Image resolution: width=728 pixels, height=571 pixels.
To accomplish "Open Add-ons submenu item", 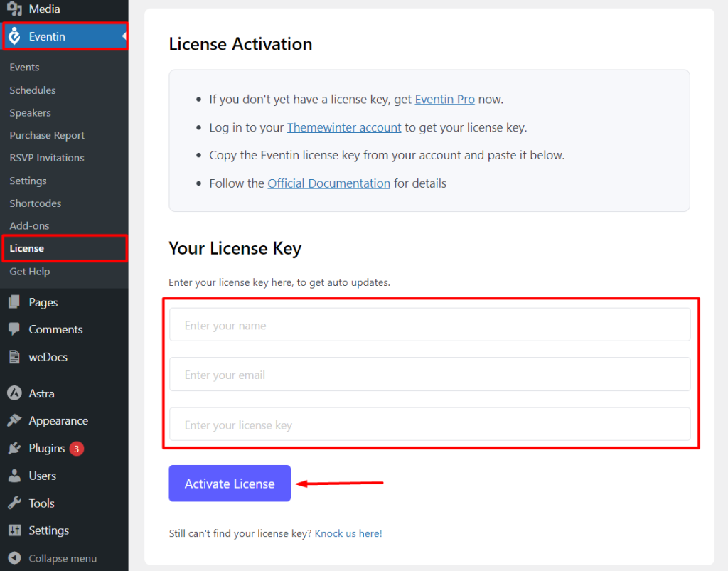I will (29, 225).
